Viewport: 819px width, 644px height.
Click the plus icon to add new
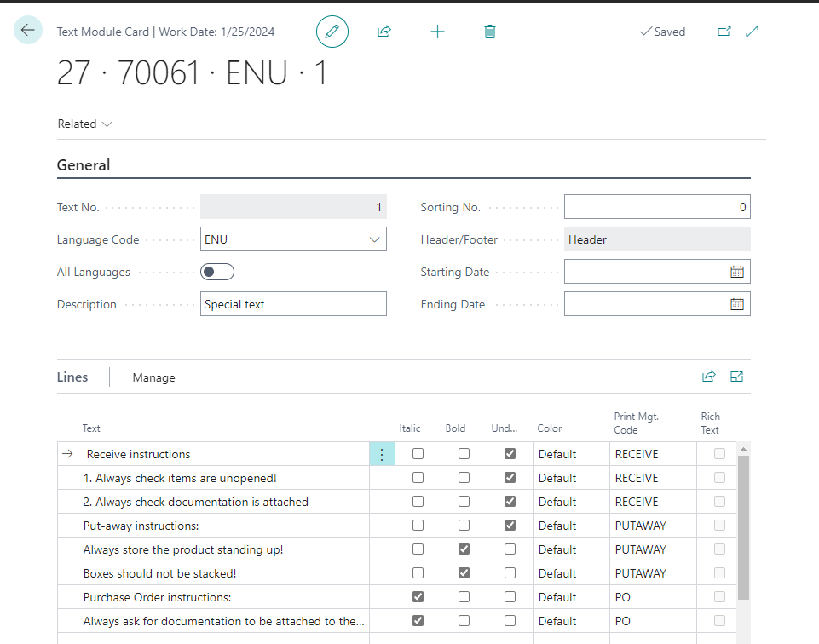[x=437, y=32]
